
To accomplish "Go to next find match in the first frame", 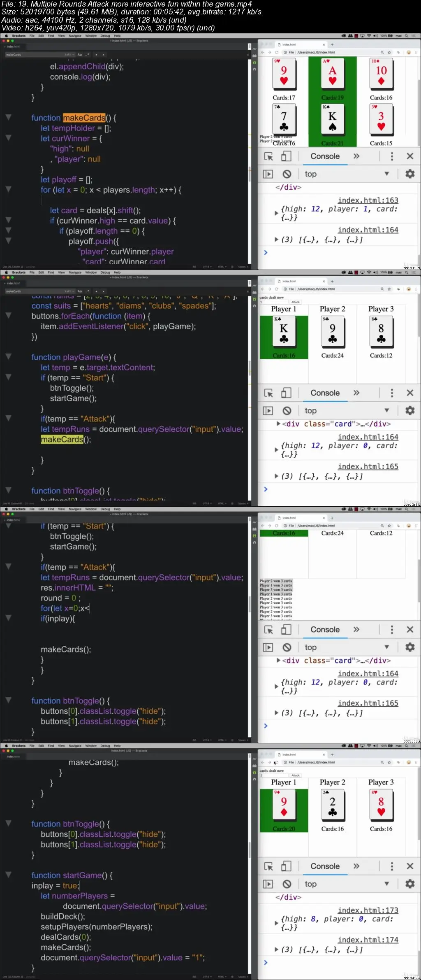I will click(104, 54).
